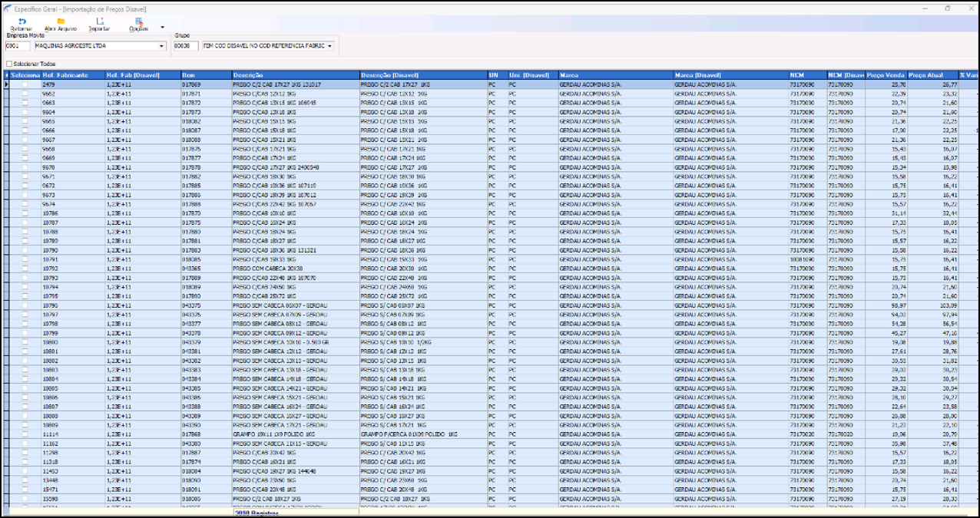980x518 pixels.
Task: Click the UN column header
Action: pyautogui.click(x=497, y=75)
